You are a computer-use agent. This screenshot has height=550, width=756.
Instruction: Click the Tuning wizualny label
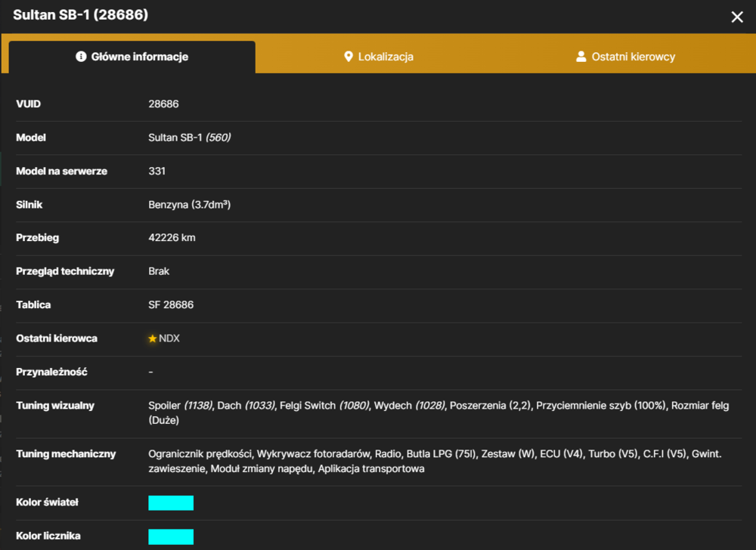coord(55,406)
